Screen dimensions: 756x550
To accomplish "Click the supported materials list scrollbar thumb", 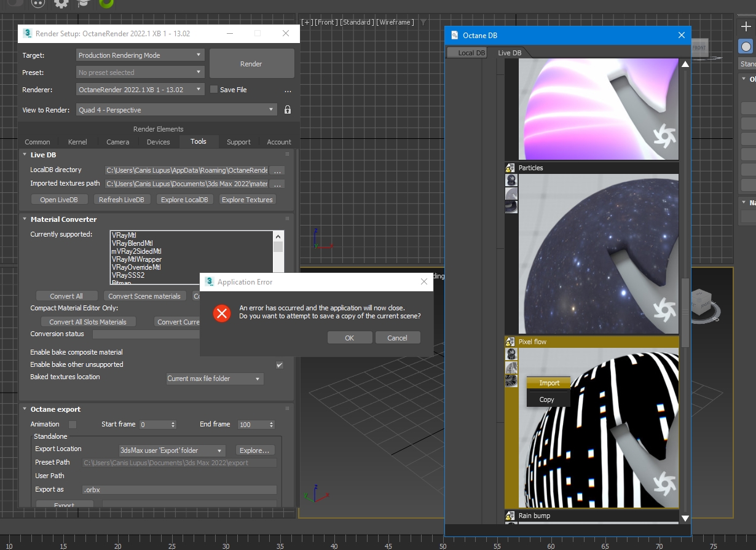I will point(278,247).
